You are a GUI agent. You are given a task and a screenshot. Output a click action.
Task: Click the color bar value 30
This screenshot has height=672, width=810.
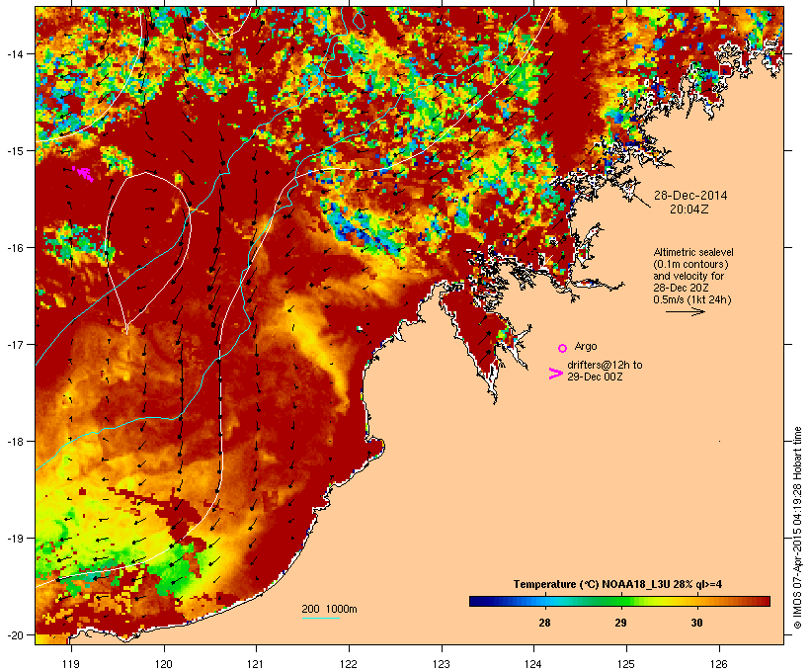tap(696, 623)
